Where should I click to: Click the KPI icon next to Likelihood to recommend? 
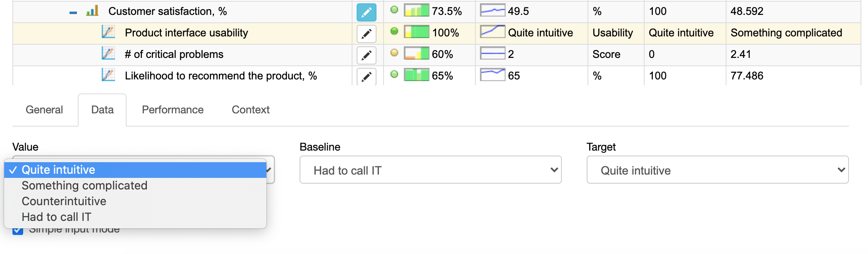point(108,74)
